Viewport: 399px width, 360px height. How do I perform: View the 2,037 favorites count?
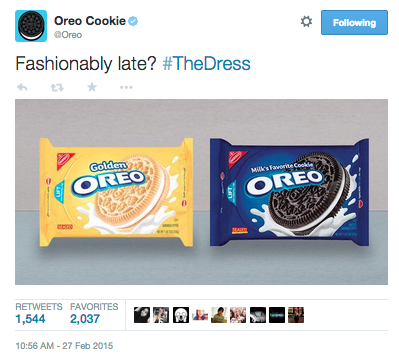coord(85,319)
